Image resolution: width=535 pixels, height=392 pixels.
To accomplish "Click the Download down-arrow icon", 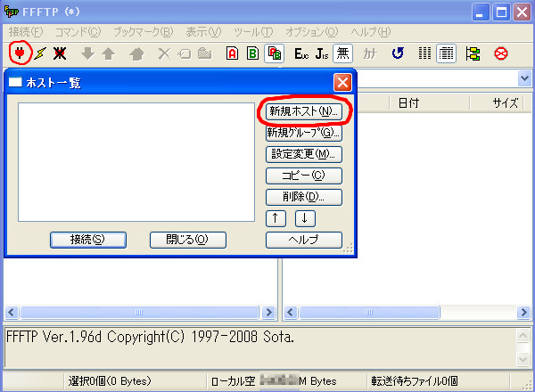I will point(88,53).
